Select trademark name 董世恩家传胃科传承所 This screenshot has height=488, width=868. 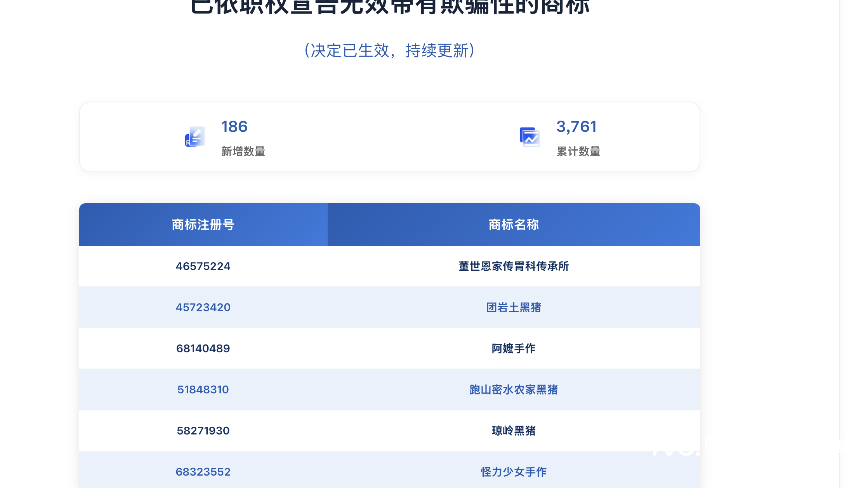[x=514, y=266]
